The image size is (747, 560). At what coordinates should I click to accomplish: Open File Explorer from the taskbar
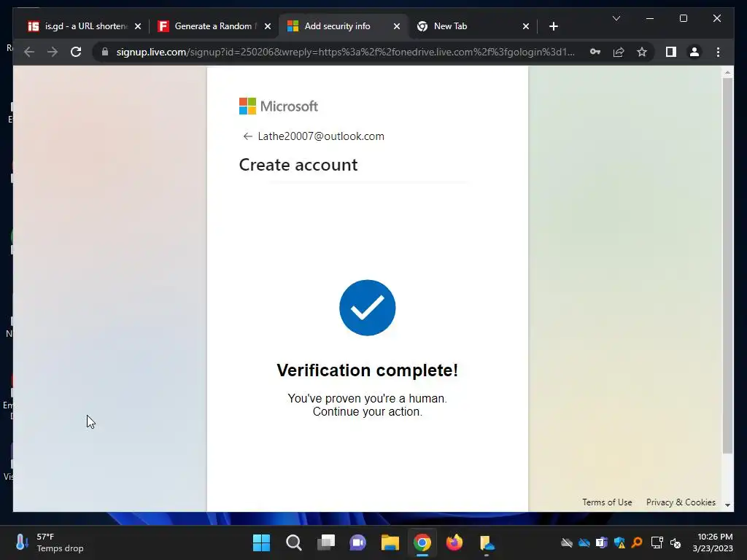click(390, 542)
